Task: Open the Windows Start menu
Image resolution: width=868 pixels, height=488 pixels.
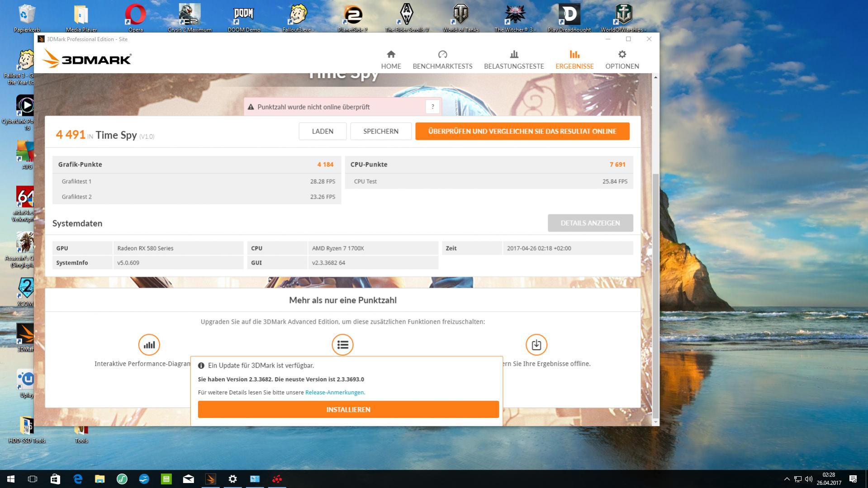Action: [11, 479]
